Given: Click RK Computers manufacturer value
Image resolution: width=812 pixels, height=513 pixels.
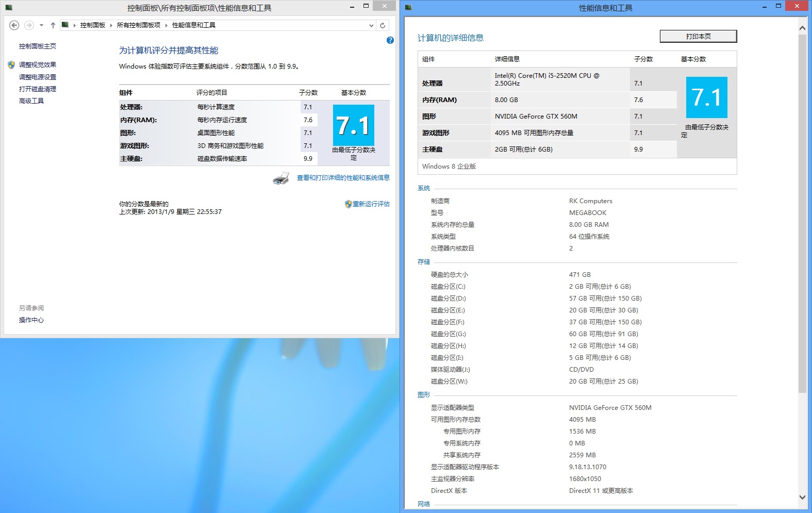Looking at the screenshot, I should [x=591, y=201].
